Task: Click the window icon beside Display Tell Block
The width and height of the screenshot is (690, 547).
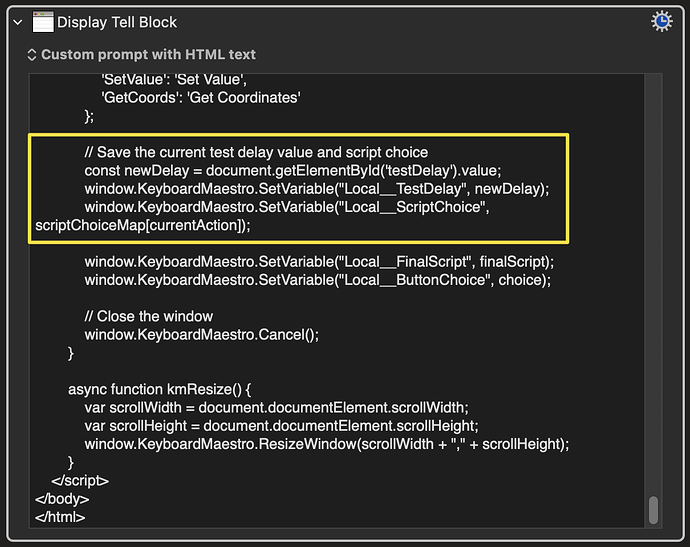Action: [43, 22]
